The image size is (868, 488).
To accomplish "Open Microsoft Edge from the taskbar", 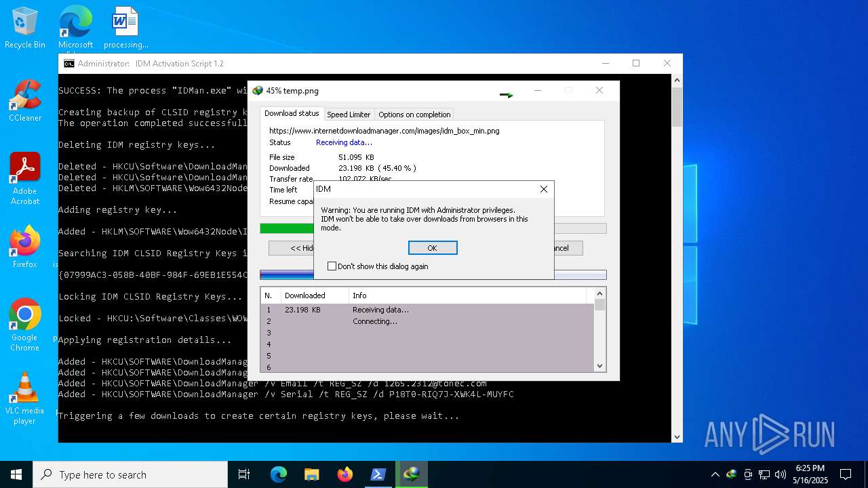I will point(279,474).
